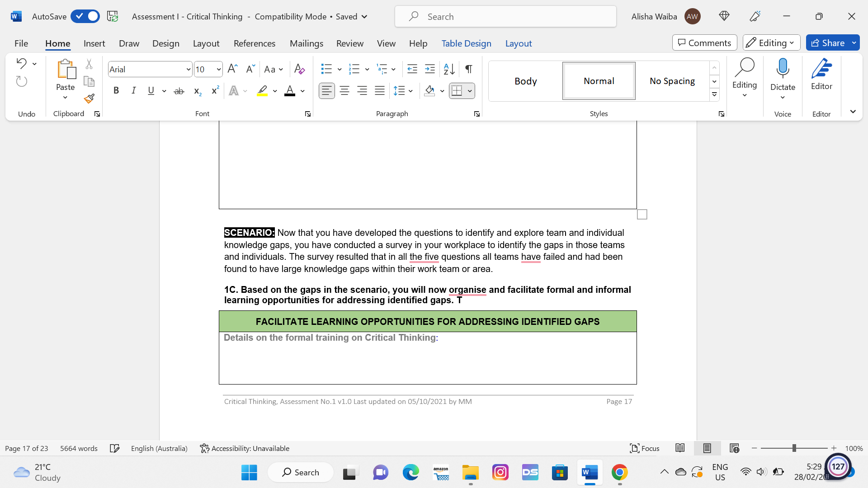Click inside the Search box
The image size is (868, 488).
505,16
